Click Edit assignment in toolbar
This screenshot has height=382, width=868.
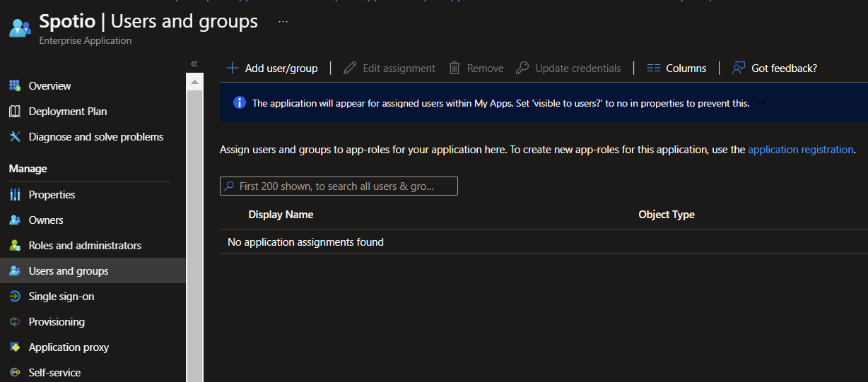pos(389,68)
